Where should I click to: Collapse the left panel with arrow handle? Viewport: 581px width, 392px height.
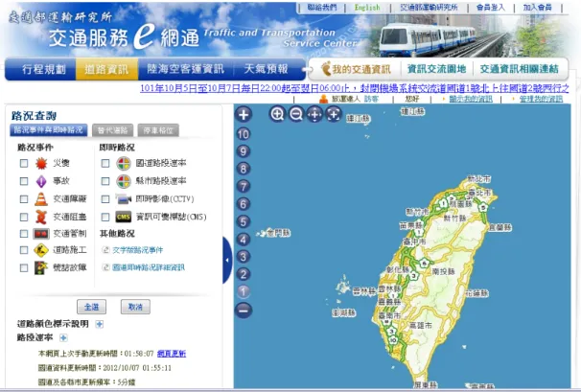coord(227,260)
